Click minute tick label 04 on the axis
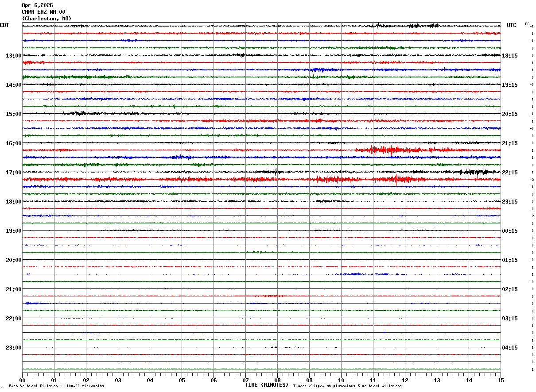Image resolution: width=536 pixels, height=392 pixels. coord(150,380)
